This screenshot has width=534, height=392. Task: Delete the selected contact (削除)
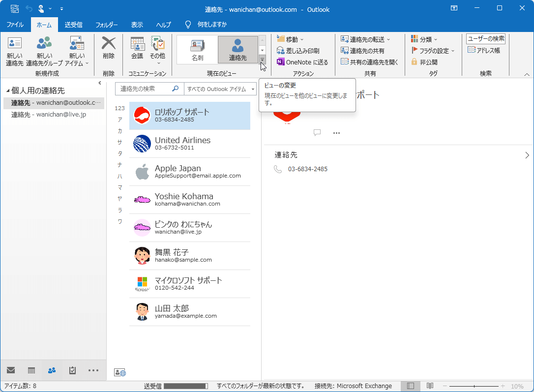pos(109,48)
